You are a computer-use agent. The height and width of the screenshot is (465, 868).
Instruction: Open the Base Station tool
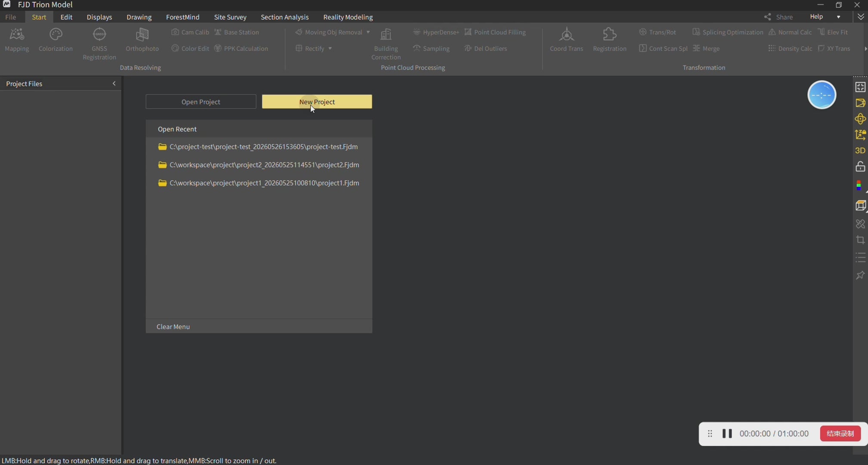tap(237, 32)
